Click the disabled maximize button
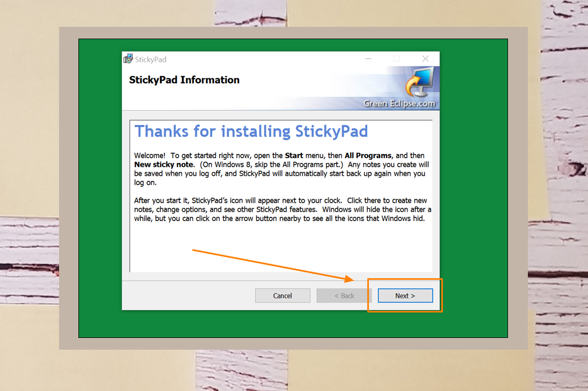Image resolution: width=588 pixels, height=391 pixels. pos(396,59)
